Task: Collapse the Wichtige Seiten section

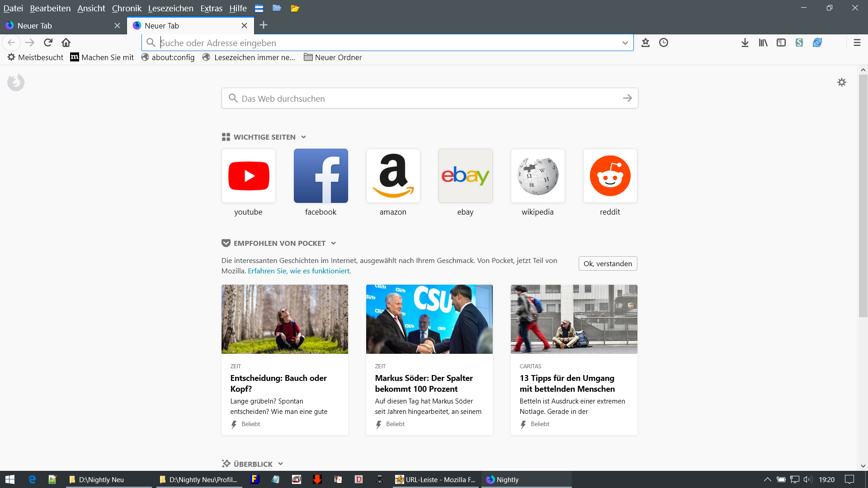Action: [304, 137]
